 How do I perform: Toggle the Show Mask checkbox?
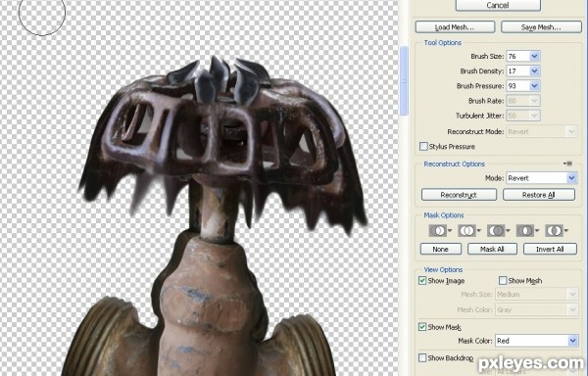coord(422,327)
